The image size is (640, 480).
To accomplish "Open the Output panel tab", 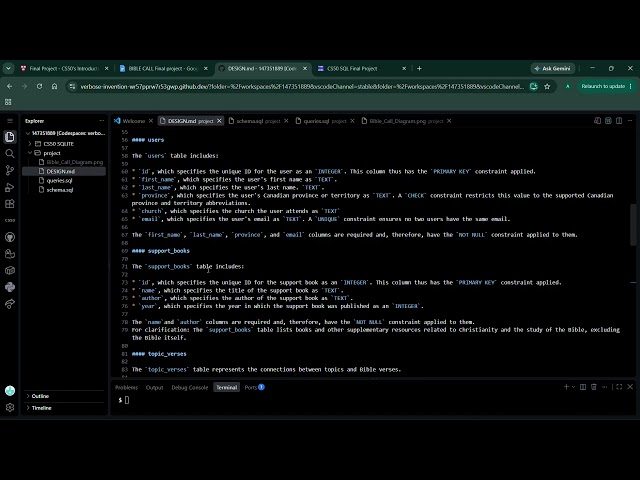I will coord(154,387).
